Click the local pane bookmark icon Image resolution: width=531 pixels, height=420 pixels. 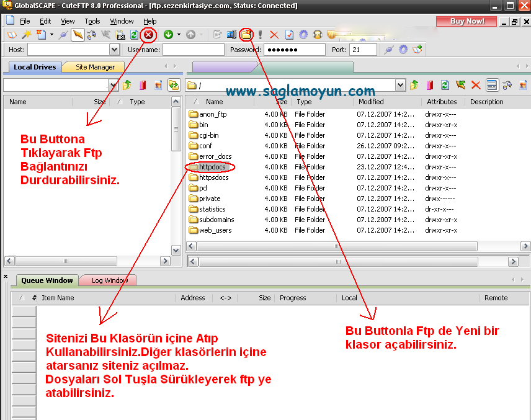pos(143,85)
